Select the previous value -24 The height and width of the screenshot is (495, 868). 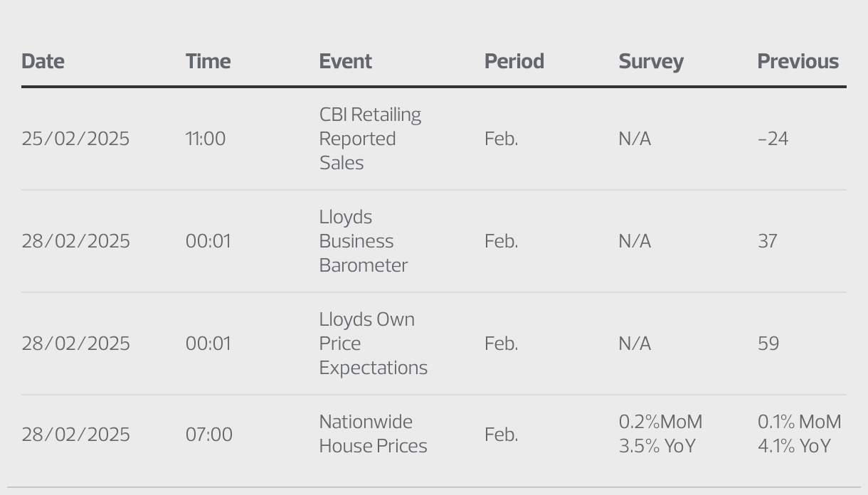(x=773, y=139)
